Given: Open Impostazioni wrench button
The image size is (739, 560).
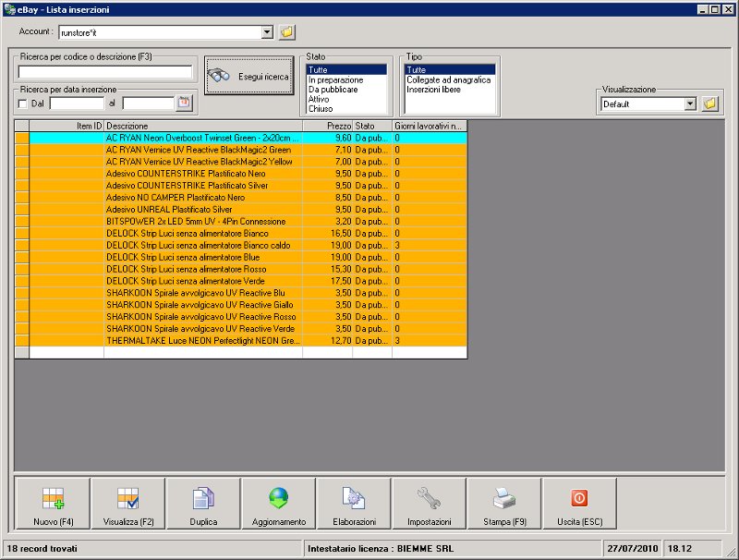Looking at the screenshot, I should [x=430, y=504].
